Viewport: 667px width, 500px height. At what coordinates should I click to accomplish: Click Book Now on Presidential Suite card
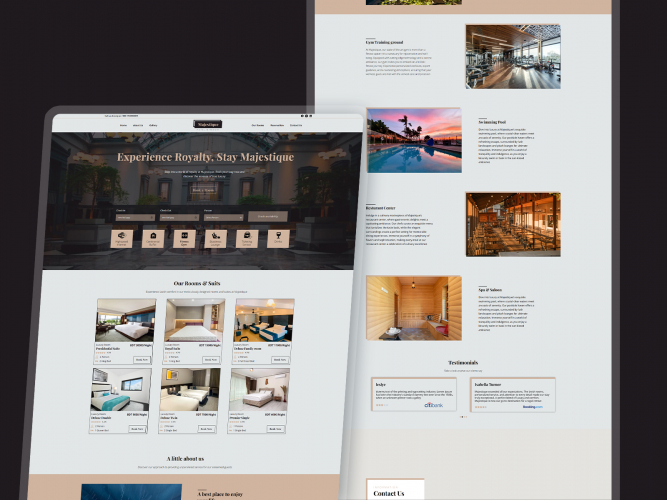point(142,360)
